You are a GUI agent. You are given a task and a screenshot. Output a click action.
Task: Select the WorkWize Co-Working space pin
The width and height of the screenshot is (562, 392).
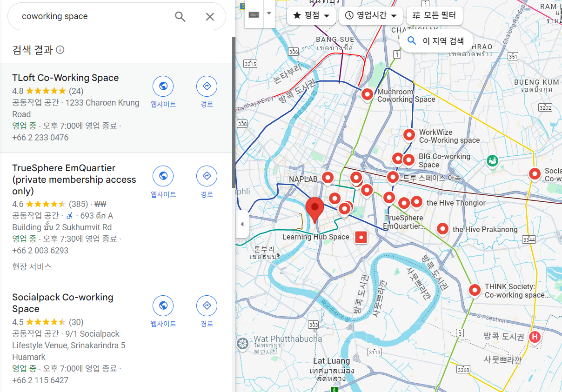pos(409,135)
